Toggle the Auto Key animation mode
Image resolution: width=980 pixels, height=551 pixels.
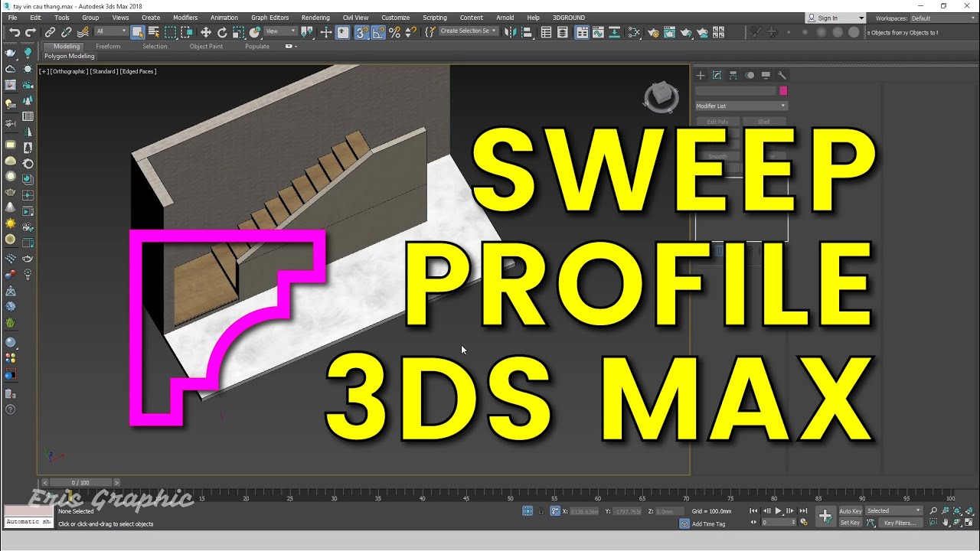pos(851,511)
